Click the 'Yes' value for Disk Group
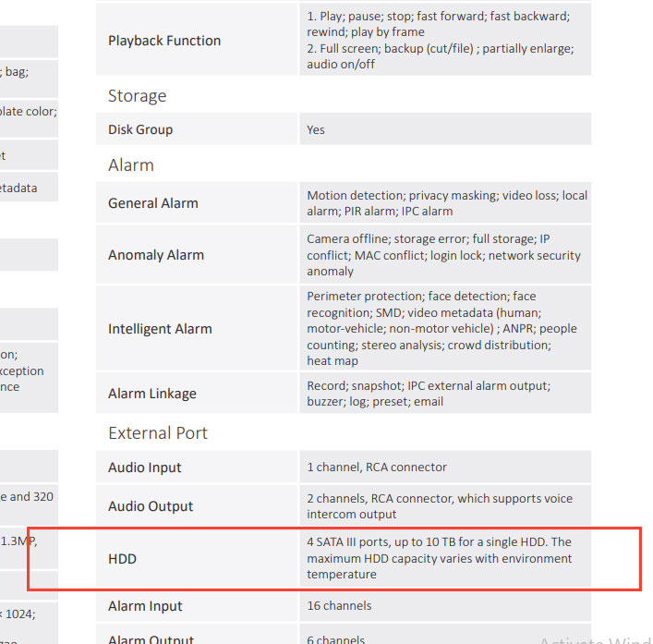The height and width of the screenshot is (644, 653). point(316,130)
